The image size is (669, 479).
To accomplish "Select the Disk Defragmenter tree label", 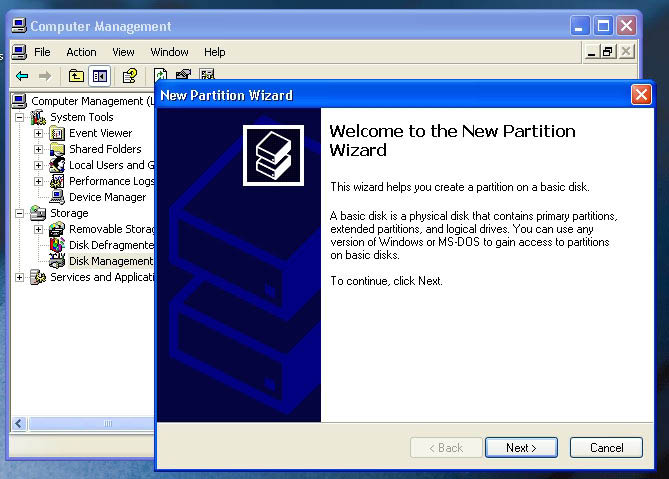I will 111,245.
